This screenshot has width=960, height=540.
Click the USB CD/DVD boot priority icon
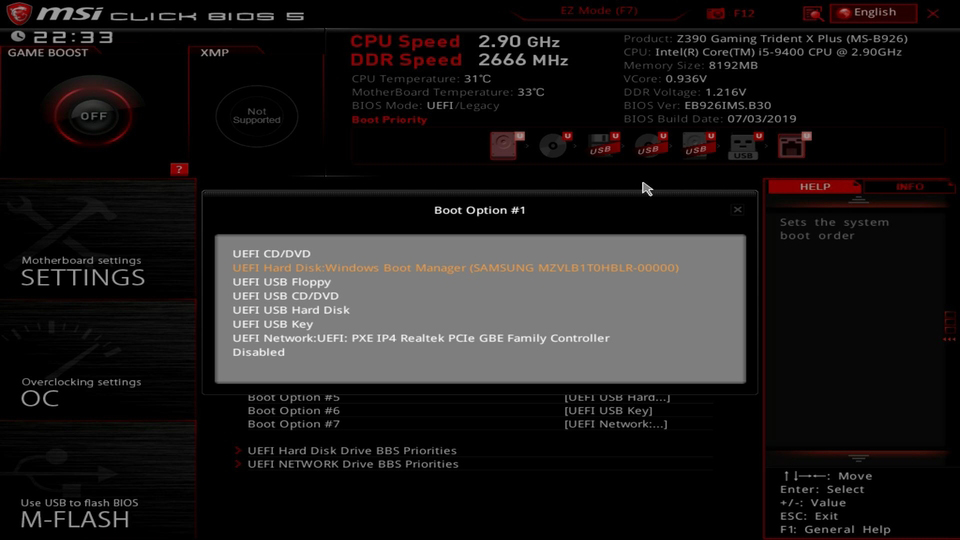pos(650,146)
